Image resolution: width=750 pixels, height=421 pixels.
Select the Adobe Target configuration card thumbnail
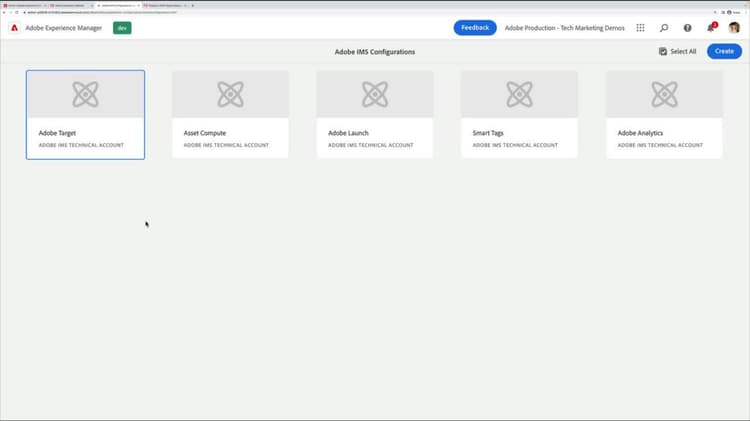click(86, 94)
